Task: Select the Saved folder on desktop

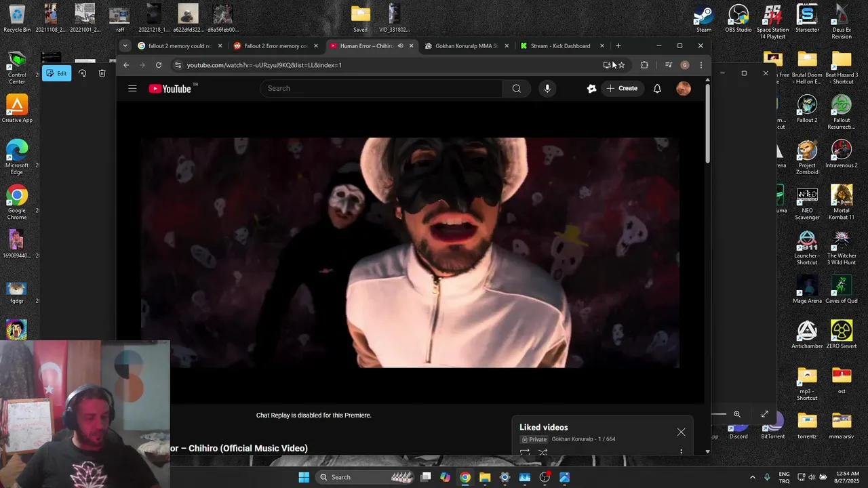Action: coord(361,19)
